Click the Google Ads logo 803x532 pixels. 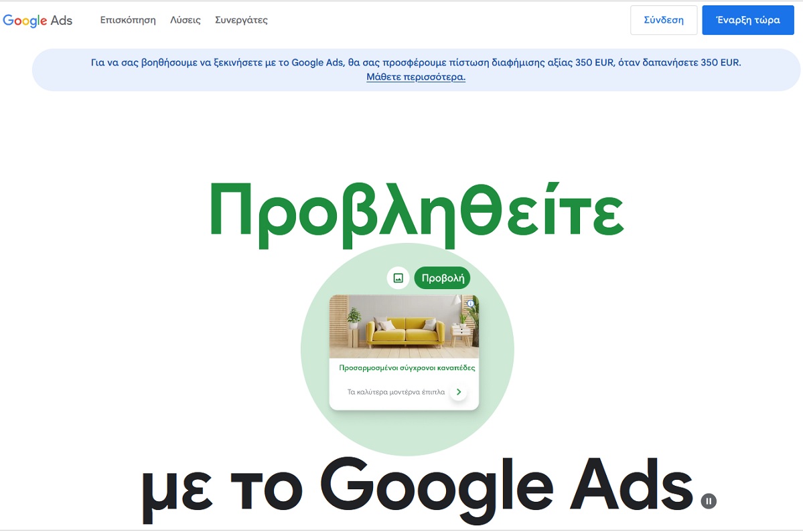[x=38, y=21]
